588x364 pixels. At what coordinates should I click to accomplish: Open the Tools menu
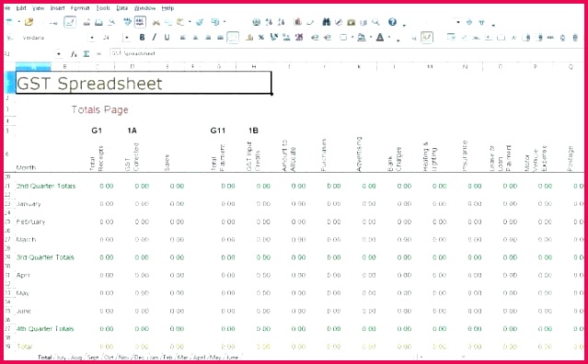click(x=103, y=8)
